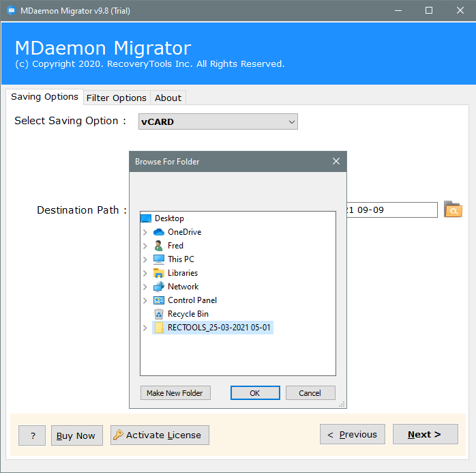
Task: Select the Recycle Bin label
Action: click(x=188, y=314)
